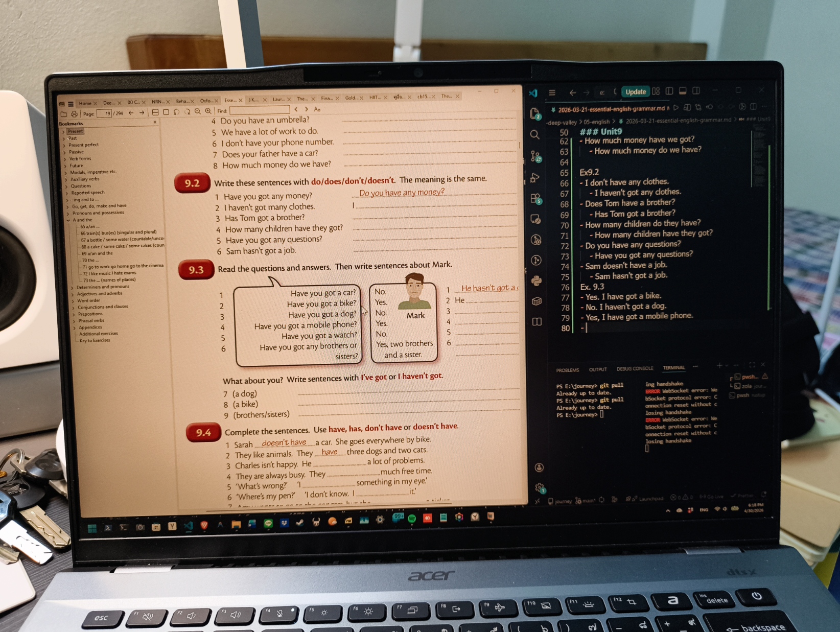Customize VS Code layout
This screenshot has height=632, width=840.
pyautogui.click(x=656, y=91)
